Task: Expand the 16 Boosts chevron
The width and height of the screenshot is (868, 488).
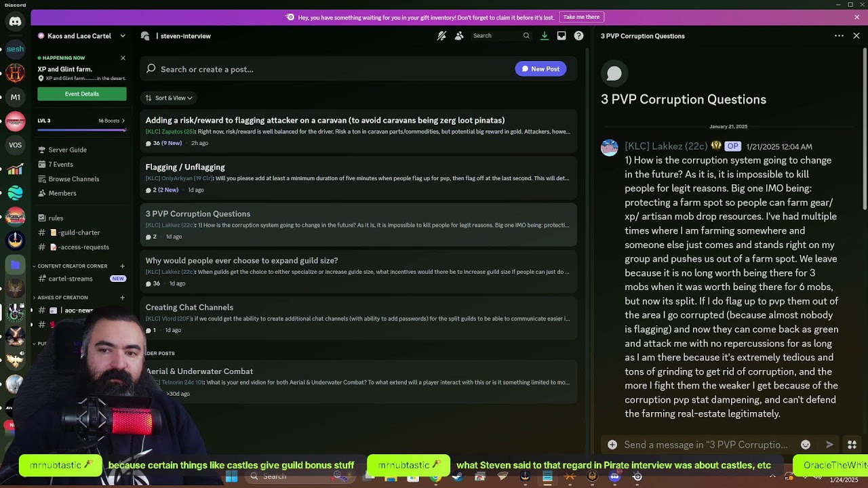Action: (x=123, y=121)
